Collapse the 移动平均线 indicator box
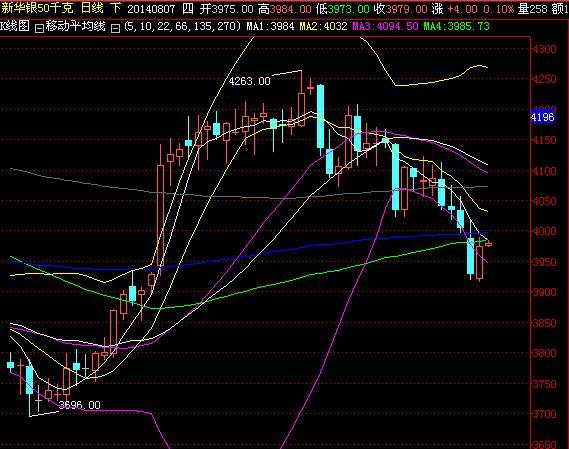Screen dimensions: 569x449 [x=39, y=28]
